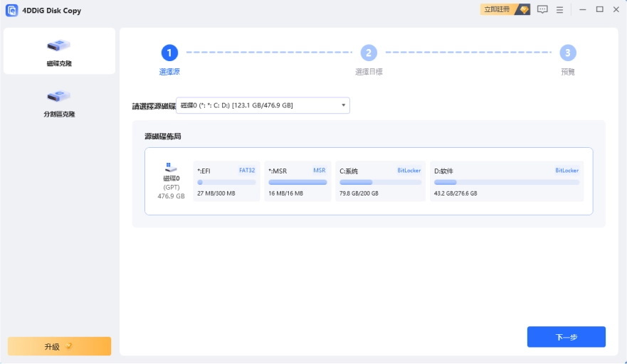Click the diamond icon beside 立即註冊
Image resolution: width=627 pixels, height=364 pixels.
[524, 10]
